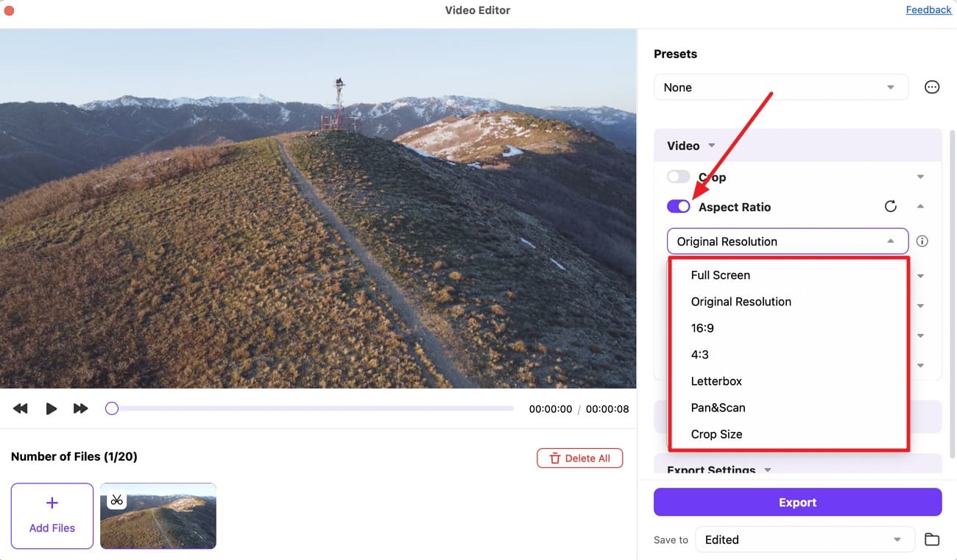Image resolution: width=957 pixels, height=560 pixels.
Task: Click the video timeline scrubber handle
Action: click(x=112, y=408)
